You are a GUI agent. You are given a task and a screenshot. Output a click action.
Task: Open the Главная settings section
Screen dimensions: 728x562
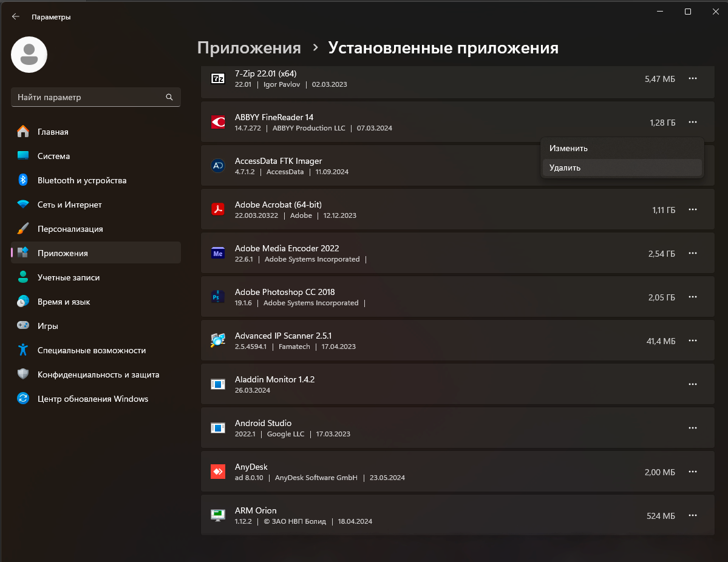96,132
